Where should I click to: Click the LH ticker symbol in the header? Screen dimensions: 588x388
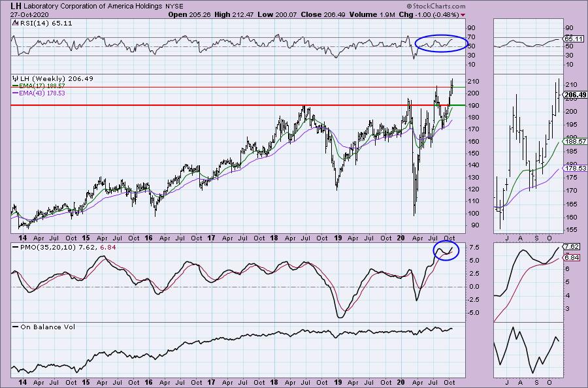point(16,6)
